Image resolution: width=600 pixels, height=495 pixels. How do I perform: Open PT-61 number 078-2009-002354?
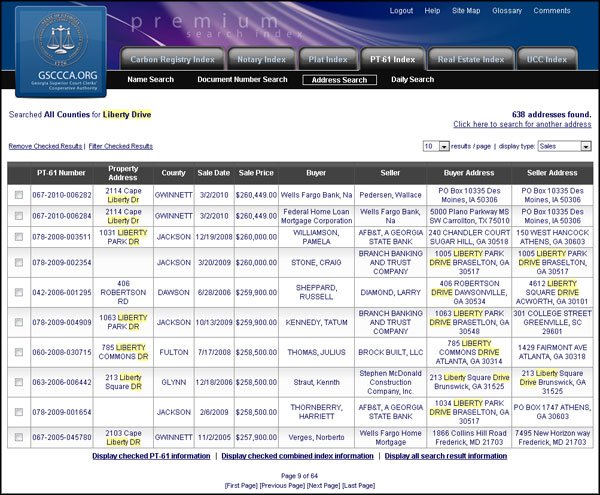pyautogui.click(x=62, y=262)
